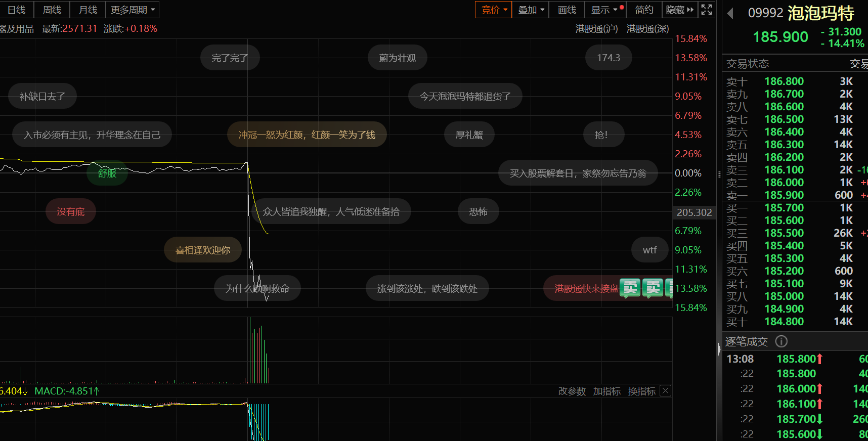
Task: Select the 月线 monthly chart tab
Action: tap(88, 10)
